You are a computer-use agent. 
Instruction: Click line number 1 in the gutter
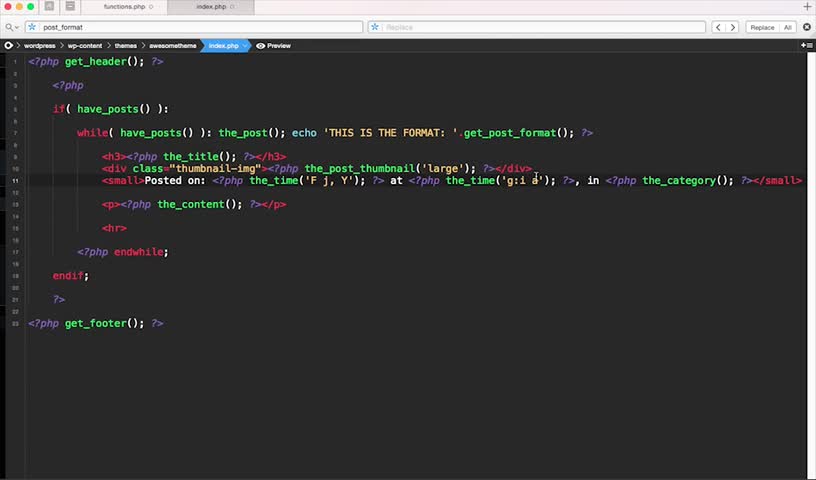coord(15,62)
